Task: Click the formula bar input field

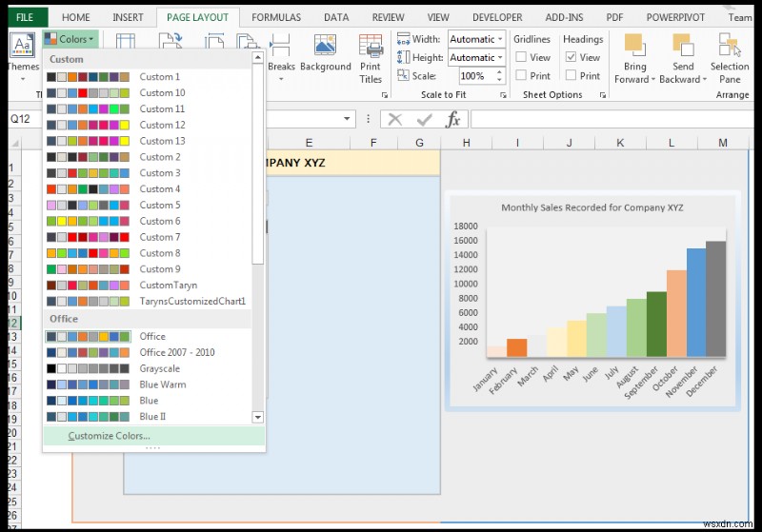Action: point(612,119)
